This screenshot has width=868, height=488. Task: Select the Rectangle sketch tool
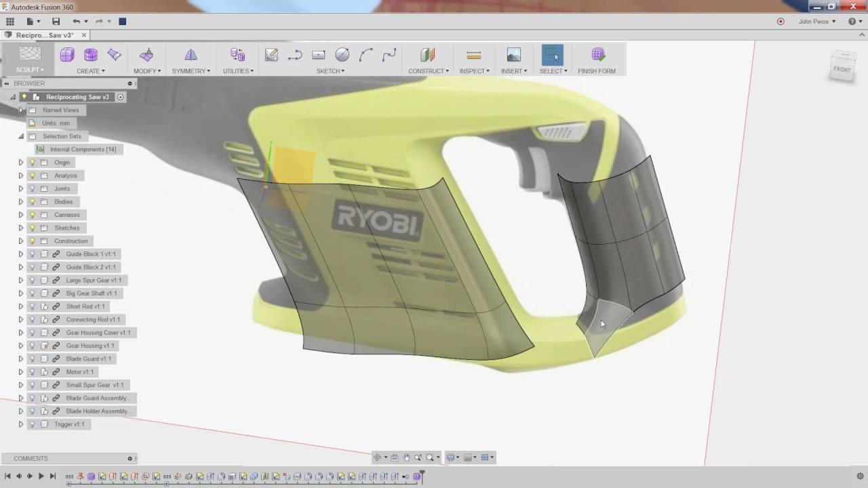coord(319,55)
